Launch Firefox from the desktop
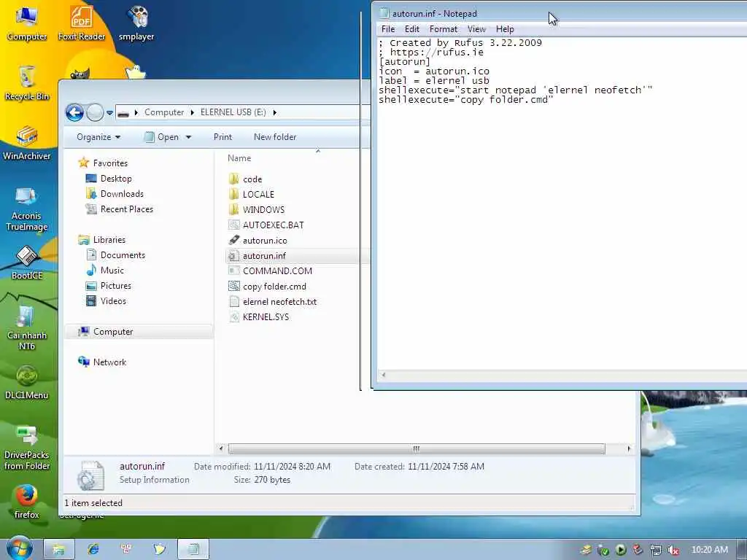 pyautogui.click(x=27, y=502)
